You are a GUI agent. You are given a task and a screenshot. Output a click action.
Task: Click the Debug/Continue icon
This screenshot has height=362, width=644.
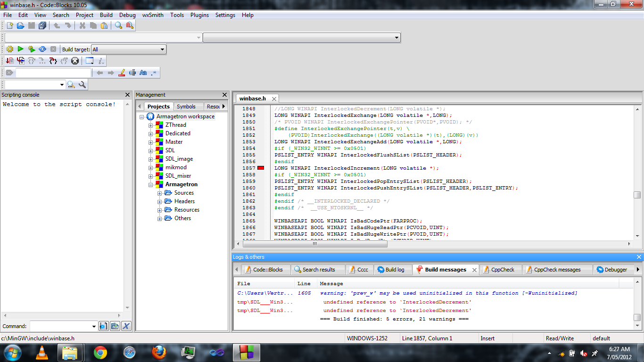click(9, 61)
